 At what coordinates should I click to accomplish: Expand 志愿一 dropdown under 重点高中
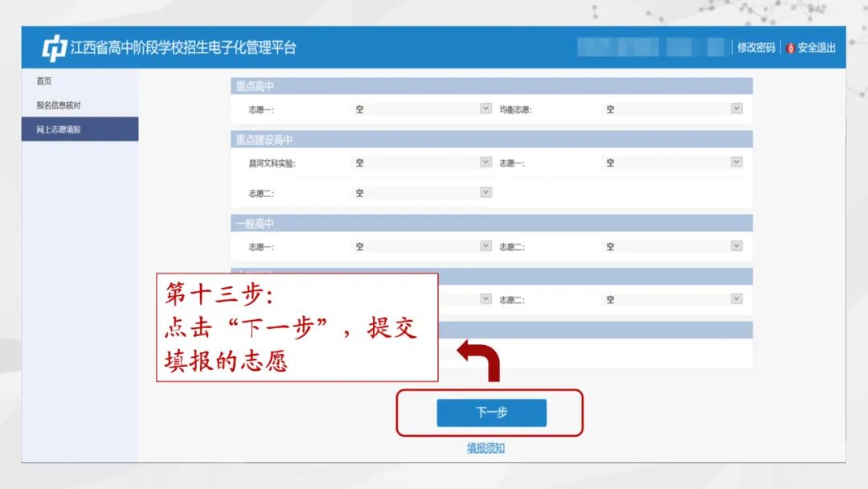click(421, 109)
